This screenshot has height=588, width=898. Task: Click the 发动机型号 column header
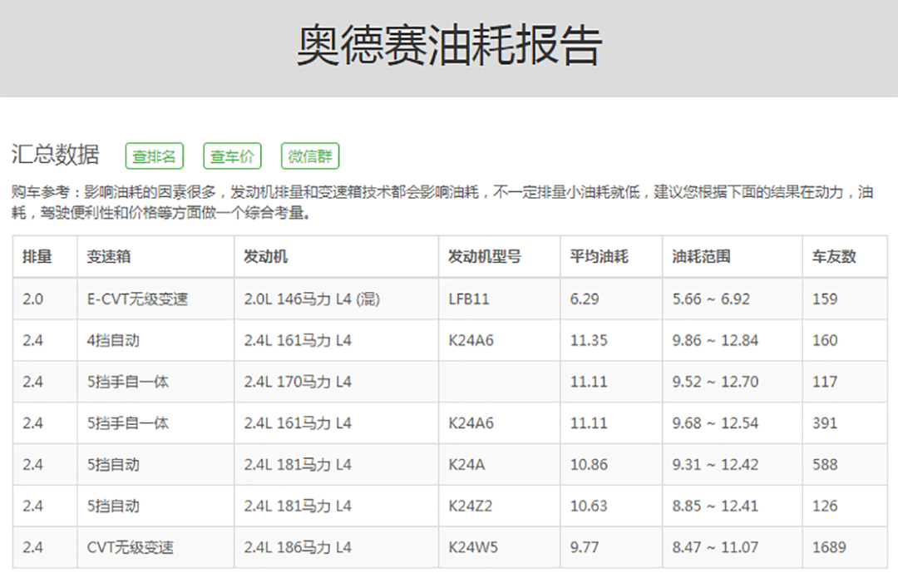pyautogui.click(x=485, y=257)
